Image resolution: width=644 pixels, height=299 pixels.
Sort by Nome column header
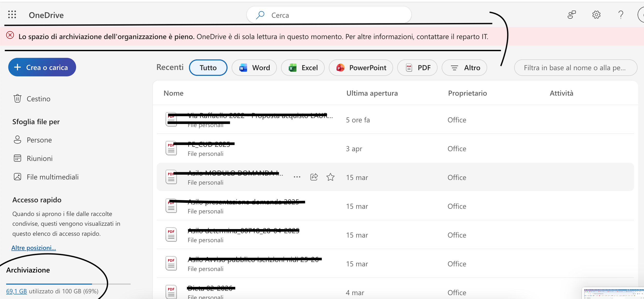tap(174, 93)
